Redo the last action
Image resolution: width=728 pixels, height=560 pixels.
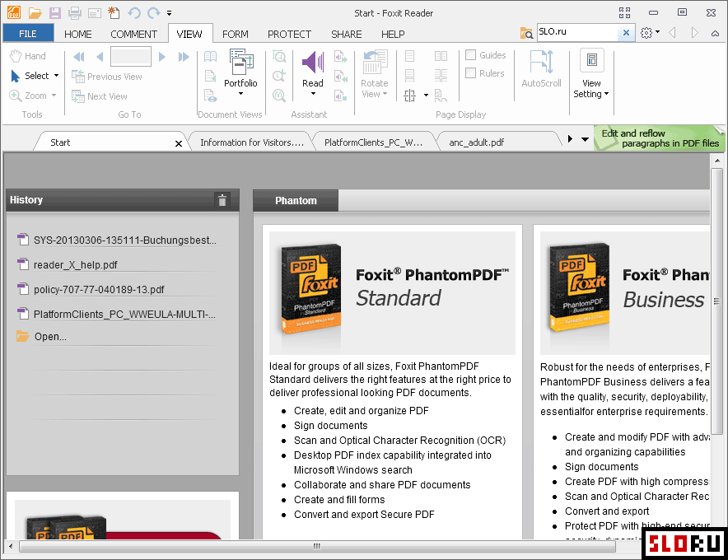coord(154,13)
